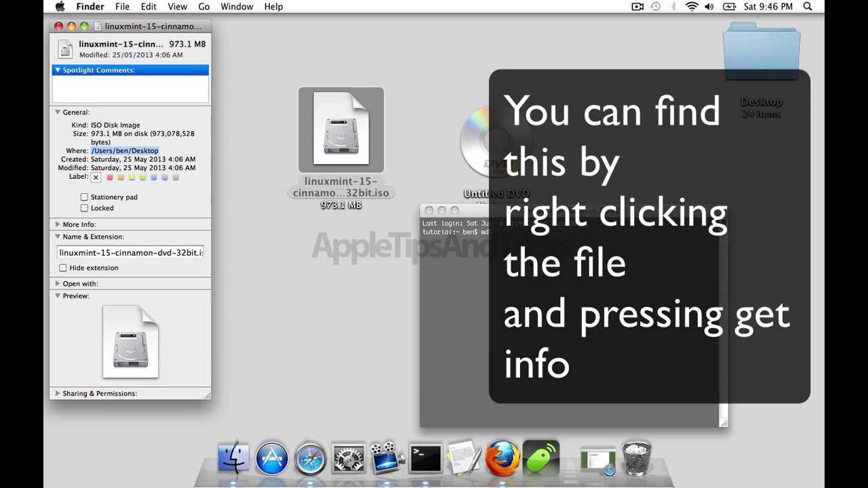Open the green mouse app in Dock

click(x=541, y=458)
